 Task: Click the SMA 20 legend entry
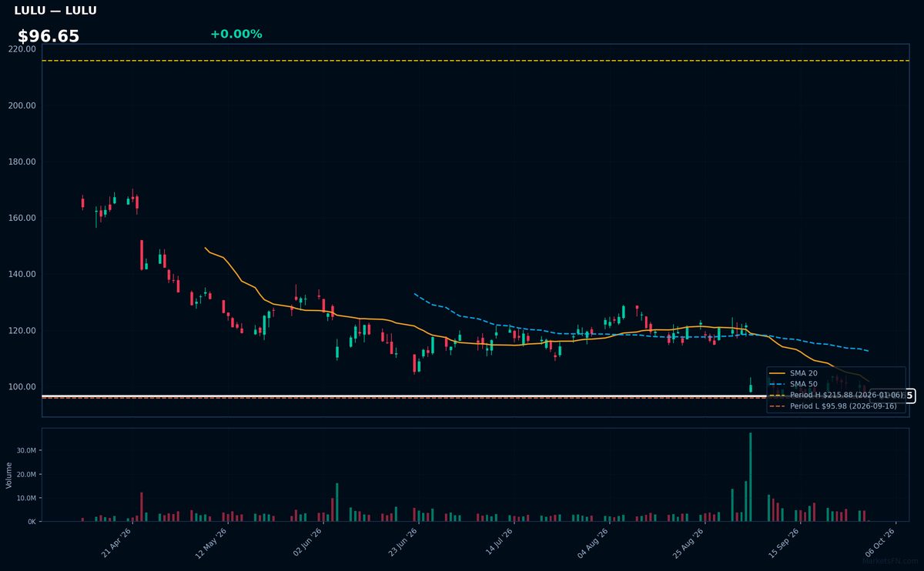pyautogui.click(x=794, y=373)
